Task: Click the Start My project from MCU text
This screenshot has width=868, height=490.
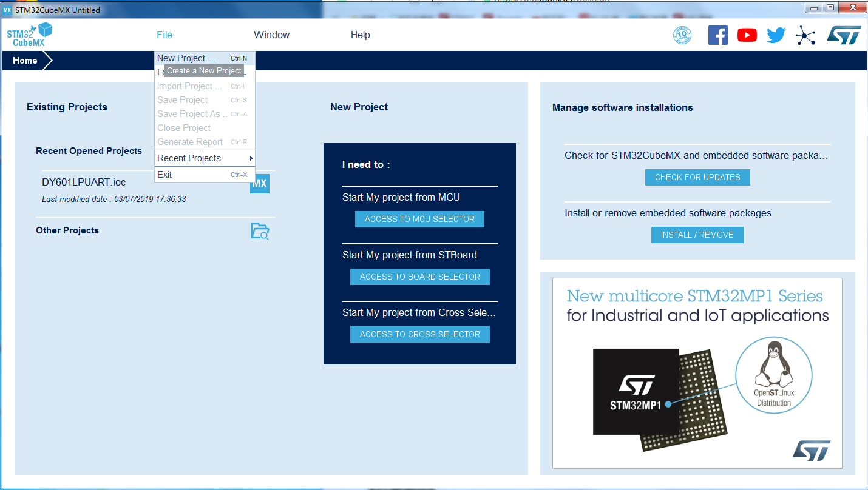Action: pyautogui.click(x=401, y=197)
